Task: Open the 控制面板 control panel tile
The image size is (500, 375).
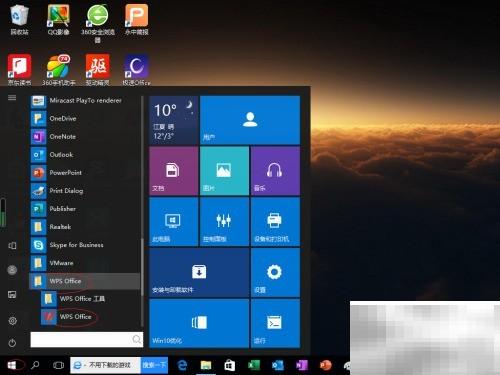Action: click(x=224, y=222)
